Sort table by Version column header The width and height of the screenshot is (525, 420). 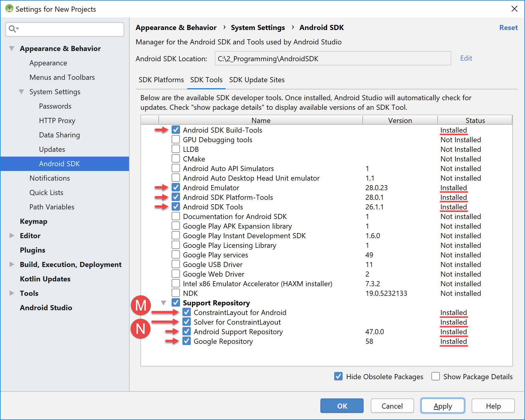tap(400, 120)
